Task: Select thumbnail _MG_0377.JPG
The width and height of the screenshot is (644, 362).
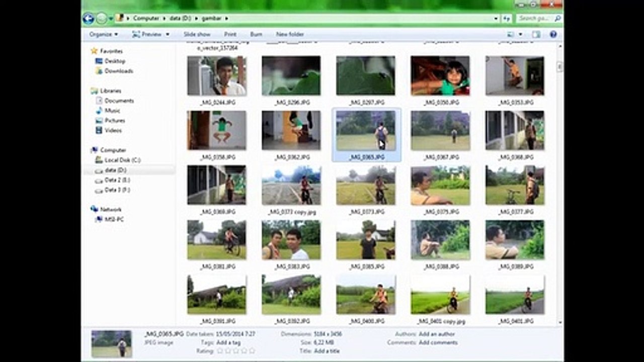Action: coord(515,185)
